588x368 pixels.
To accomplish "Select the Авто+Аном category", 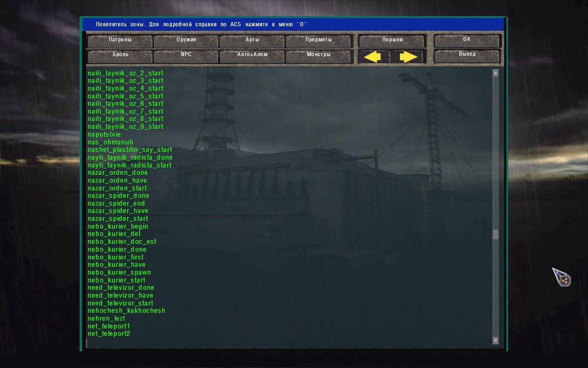I will click(x=252, y=55).
